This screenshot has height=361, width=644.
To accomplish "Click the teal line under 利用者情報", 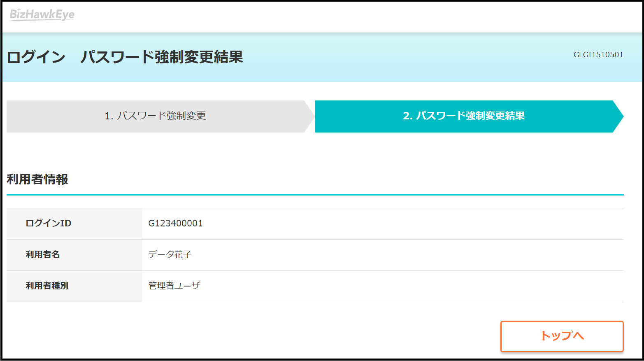I will click(x=315, y=195).
